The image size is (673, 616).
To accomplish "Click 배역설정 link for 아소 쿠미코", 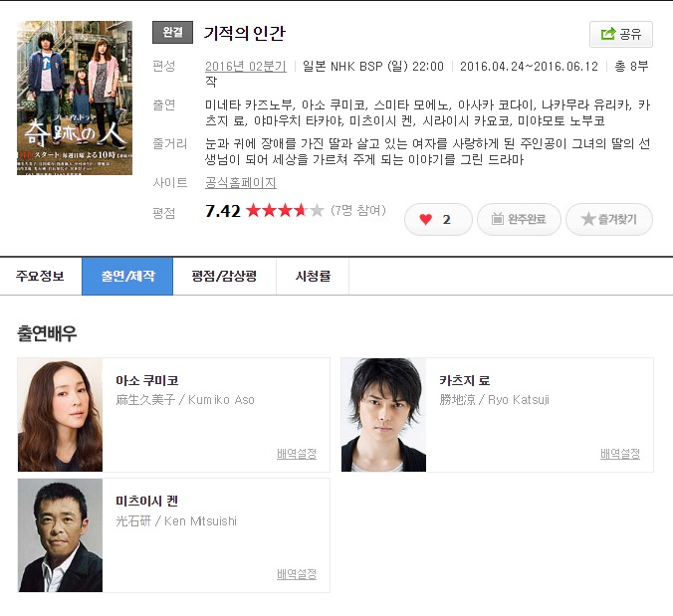I will tap(297, 454).
